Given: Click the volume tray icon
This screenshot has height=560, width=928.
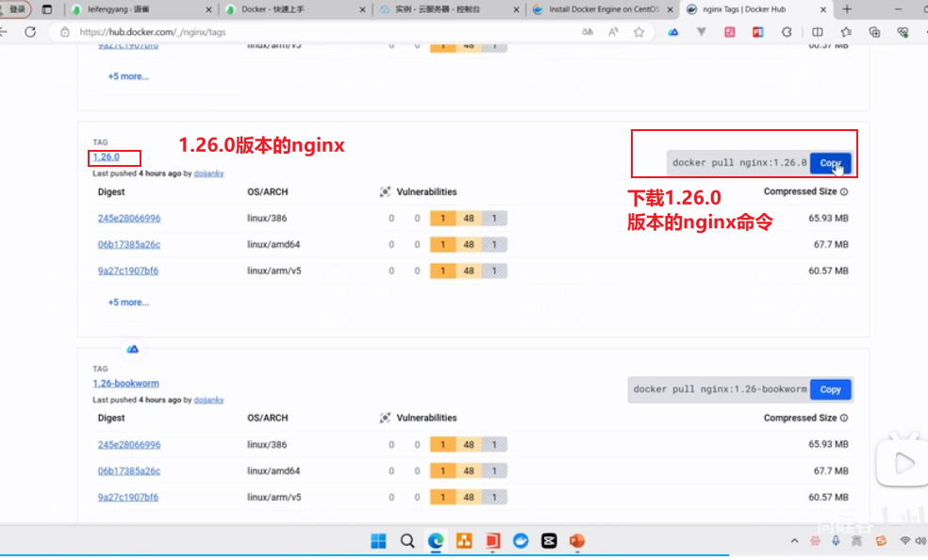Looking at the screenshot, I should (920, 540).
